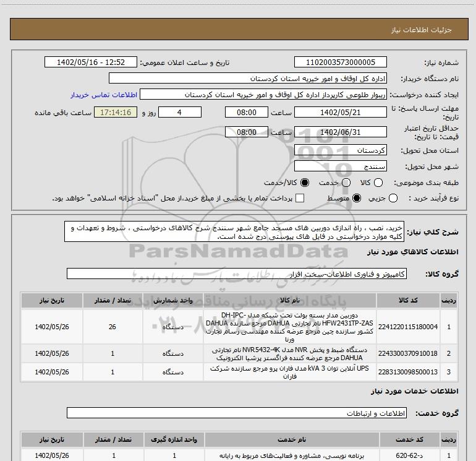The image size is (476, 461).
Task: Click the نام خدمت column header
Action: click(292, 440)
